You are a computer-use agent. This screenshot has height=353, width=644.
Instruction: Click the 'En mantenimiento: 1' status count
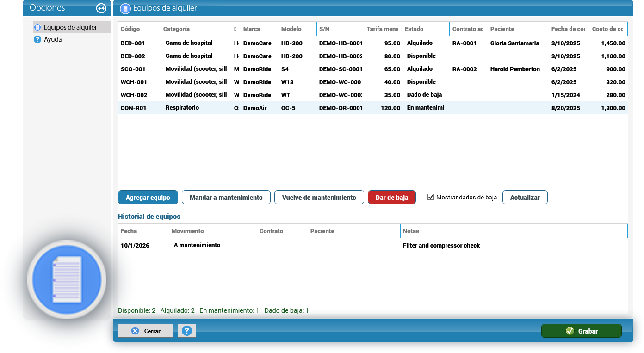click(229, 310)
